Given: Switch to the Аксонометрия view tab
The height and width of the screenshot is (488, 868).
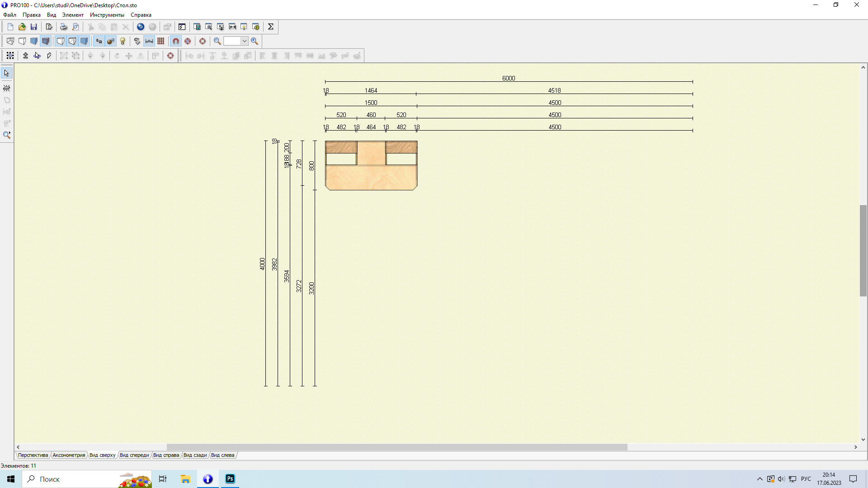Looking at the screenshot, I should (x=69, y=455).
